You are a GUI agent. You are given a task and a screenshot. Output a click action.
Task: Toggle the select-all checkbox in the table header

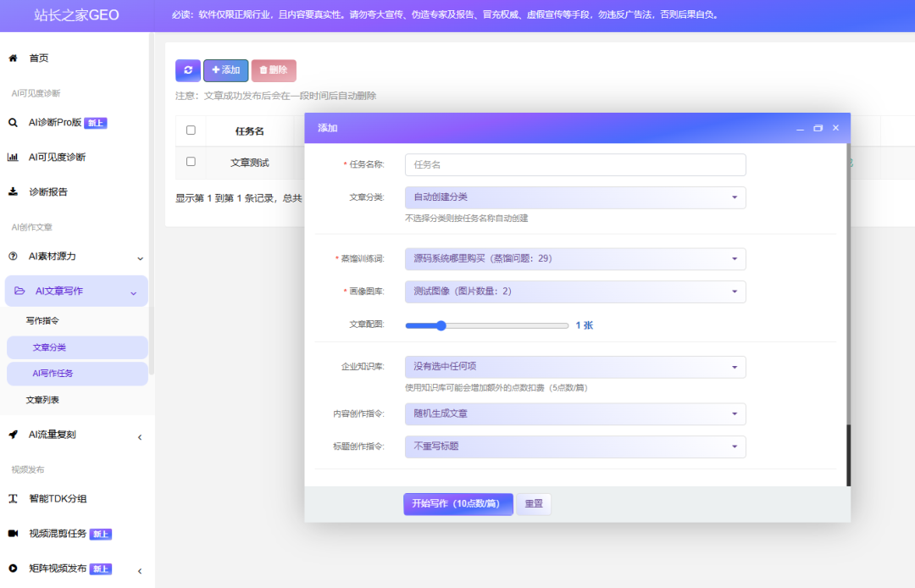coord(191,130)
